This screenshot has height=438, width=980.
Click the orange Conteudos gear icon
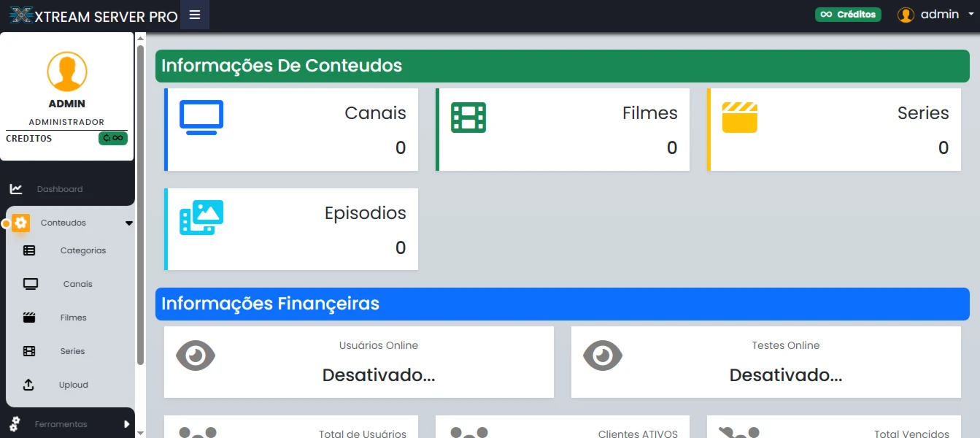(x=20, y=223)
